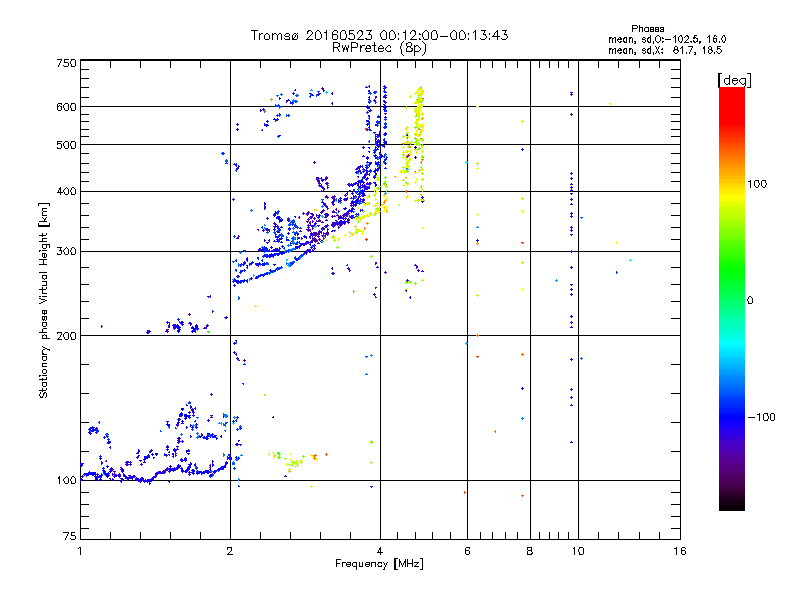Click the colorbar tick label '-100'
Screen dimensions: 800x600
tap(761, 417)
